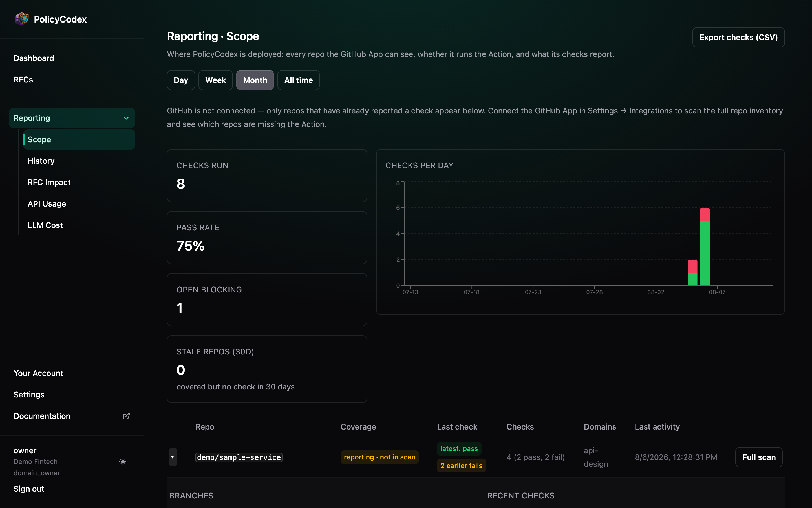Select the All time range
This screenshot has width=812, height=508.
(298, 80)
